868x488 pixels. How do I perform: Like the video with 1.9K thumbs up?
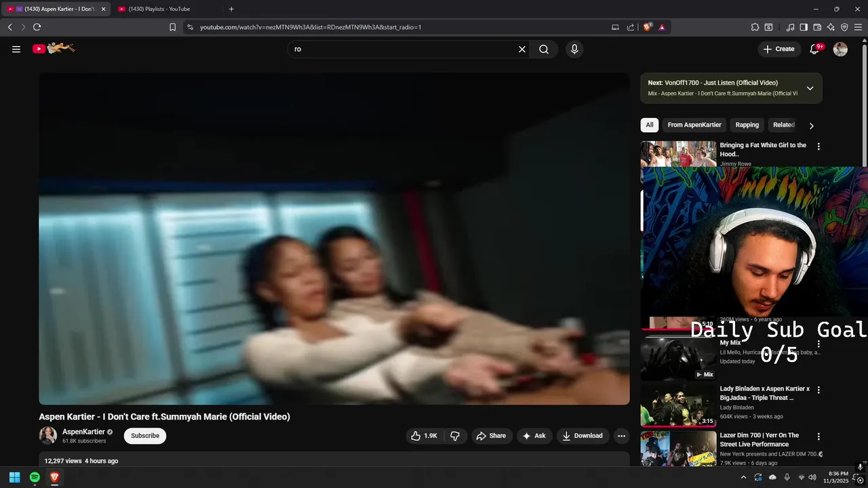(x=424, y=436)
